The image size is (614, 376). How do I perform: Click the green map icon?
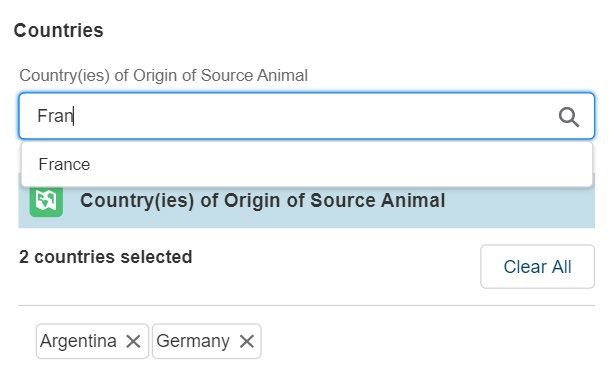[46, 201]
